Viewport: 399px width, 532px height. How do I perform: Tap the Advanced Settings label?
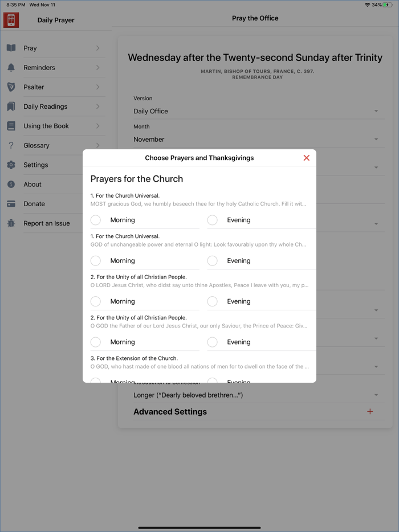(170, 412)
